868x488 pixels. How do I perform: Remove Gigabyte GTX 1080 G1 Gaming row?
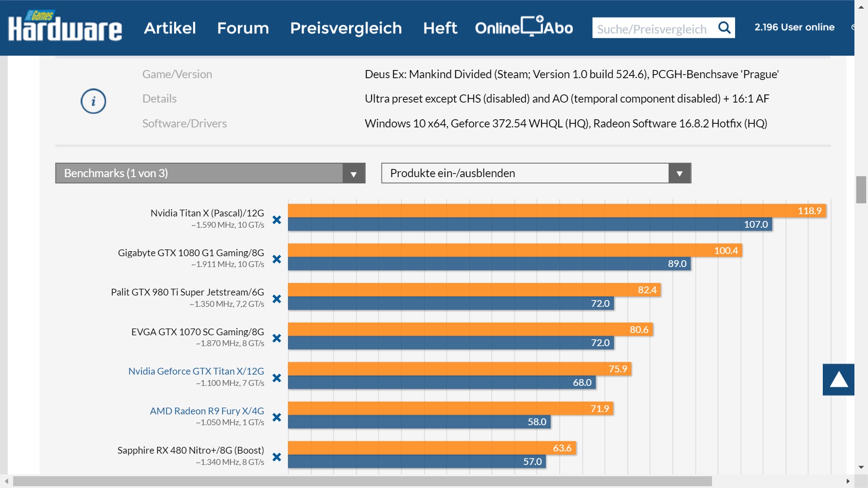click(x=277, y=259)
